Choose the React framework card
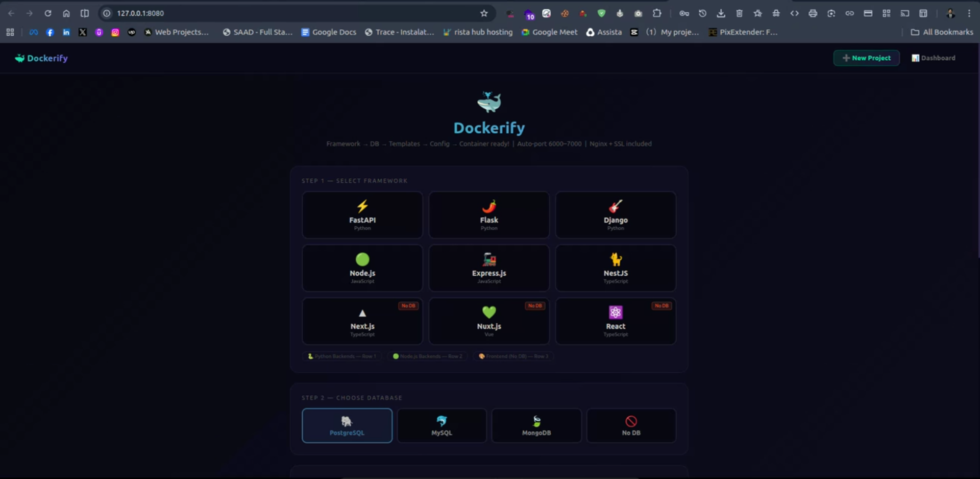980x479 pixels. (x=615, y=321)
